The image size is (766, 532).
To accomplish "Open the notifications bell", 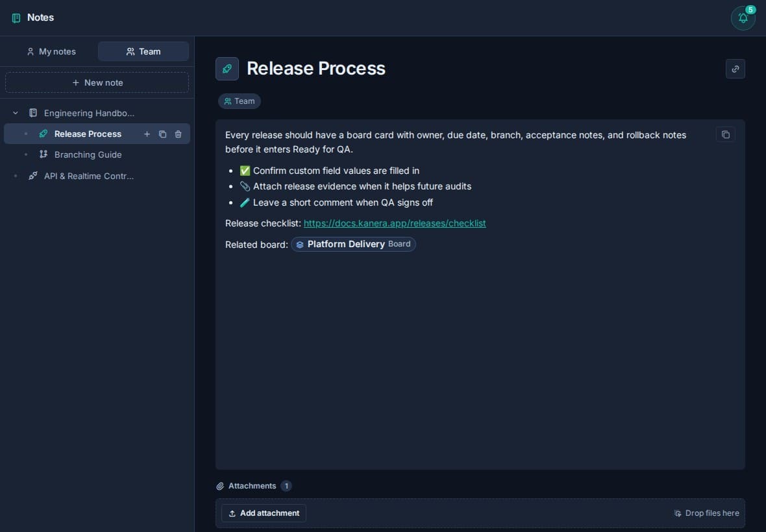I will click(743, 18).
